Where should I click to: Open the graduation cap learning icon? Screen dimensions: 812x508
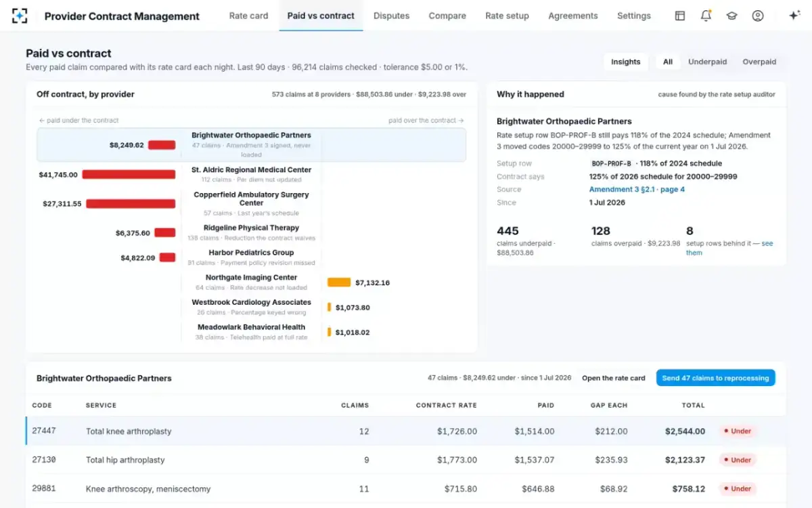click(731, 16)
